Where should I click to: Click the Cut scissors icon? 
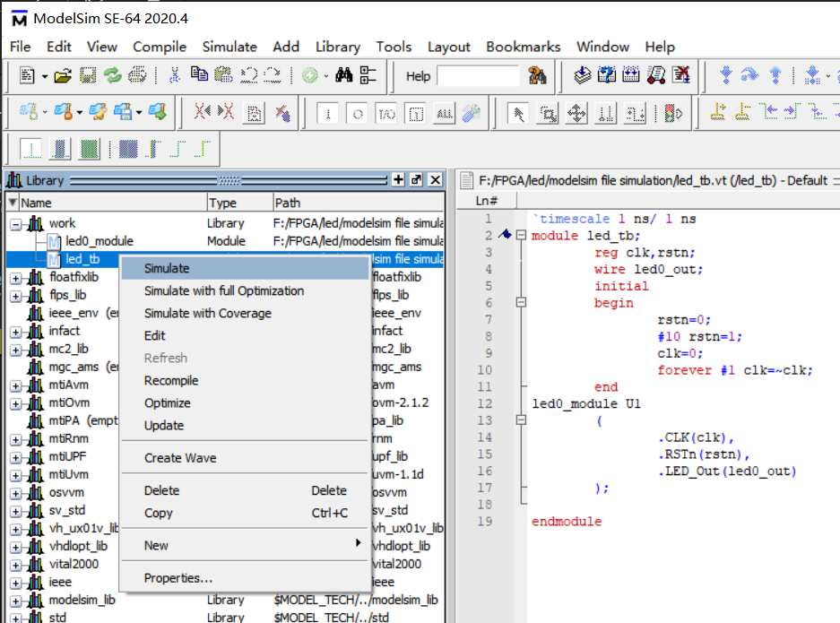(x=175, y=76)
